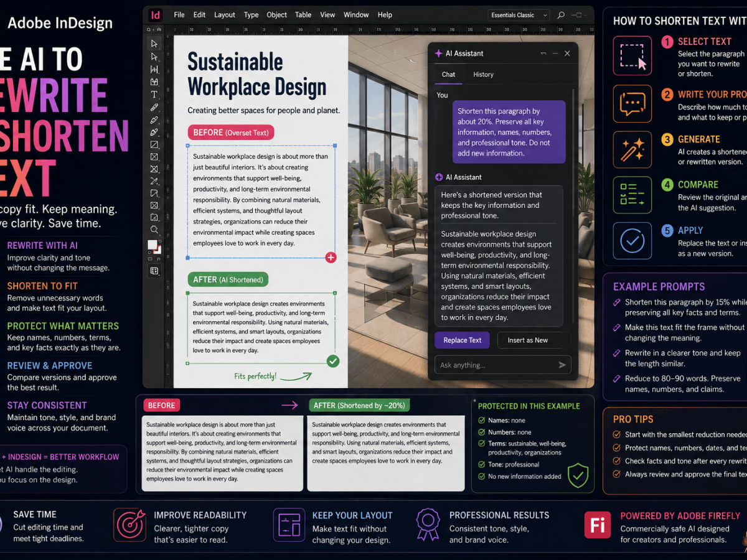Minimize the AI Assistant panel

point(555,54)
